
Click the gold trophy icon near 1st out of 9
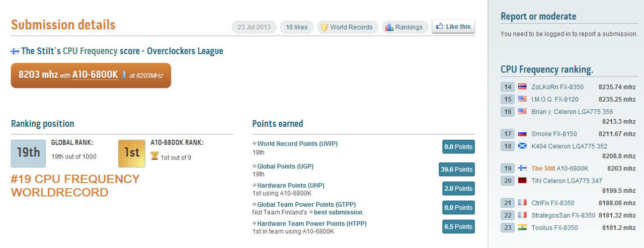pos(155,157)
